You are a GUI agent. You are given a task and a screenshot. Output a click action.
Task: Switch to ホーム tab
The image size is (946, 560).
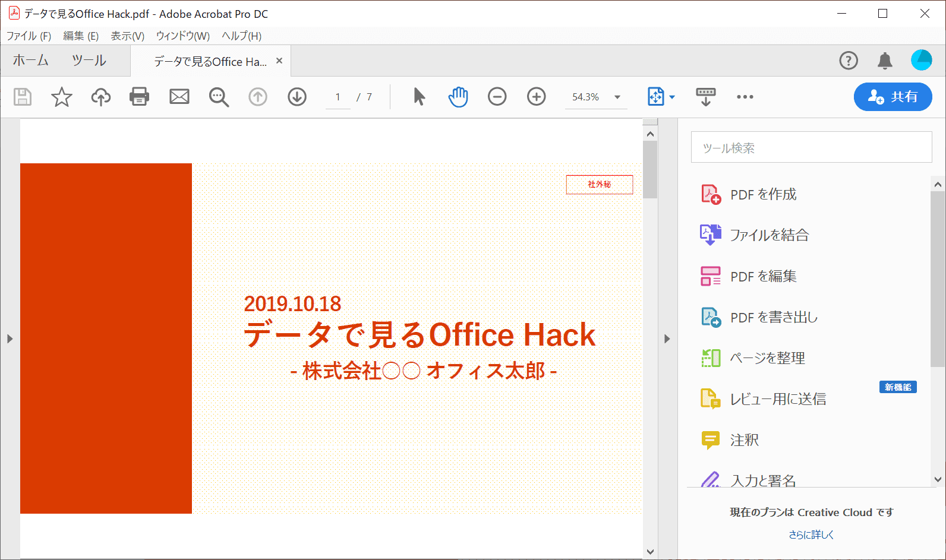[31, 61]
